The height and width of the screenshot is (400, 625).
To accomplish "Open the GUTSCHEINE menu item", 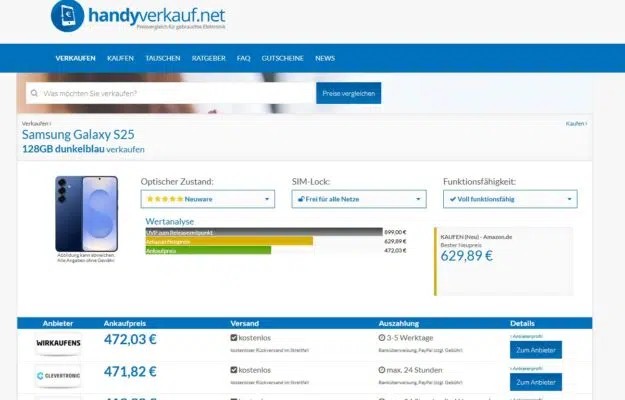I will click(x=283, y=58).
